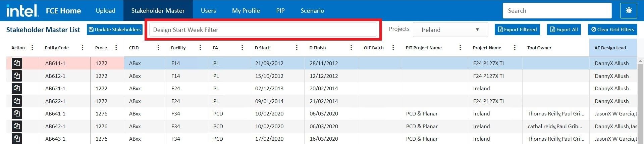This screenshot has height=144, width=644.
Task: Click the copy icon for row AB621-1
Action: click(x=17, y=89)
